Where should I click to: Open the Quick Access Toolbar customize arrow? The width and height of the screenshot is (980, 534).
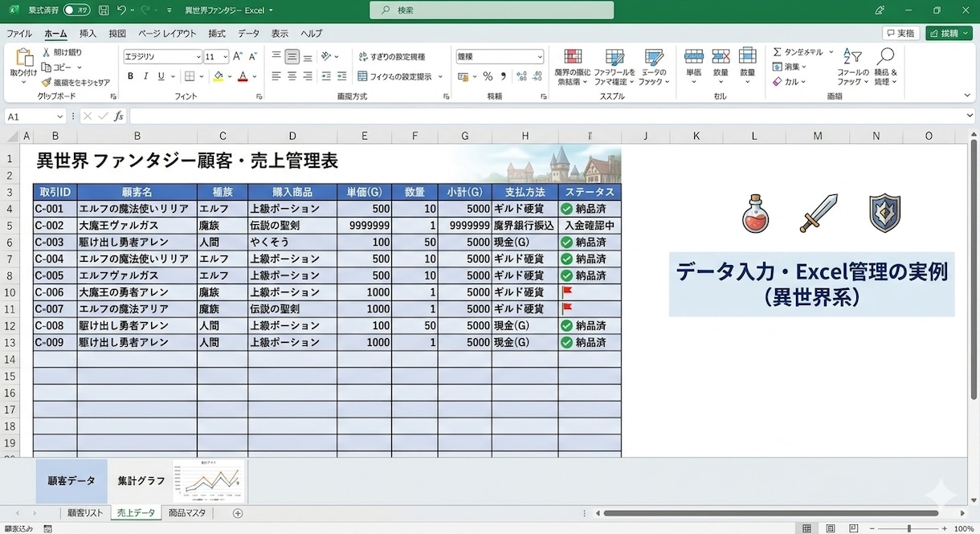[x=169, y=10]
